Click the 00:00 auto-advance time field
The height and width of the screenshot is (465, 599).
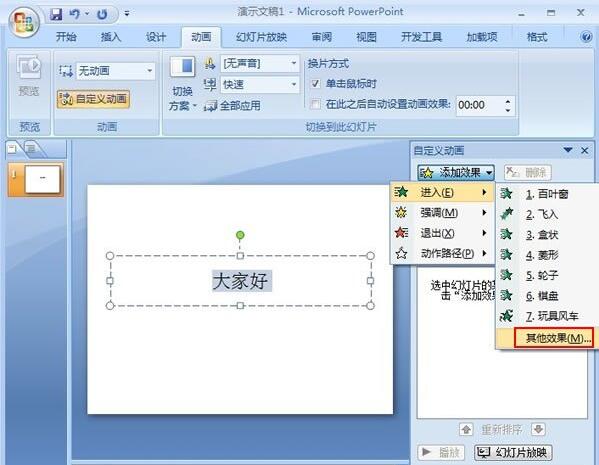coord(479,105)
